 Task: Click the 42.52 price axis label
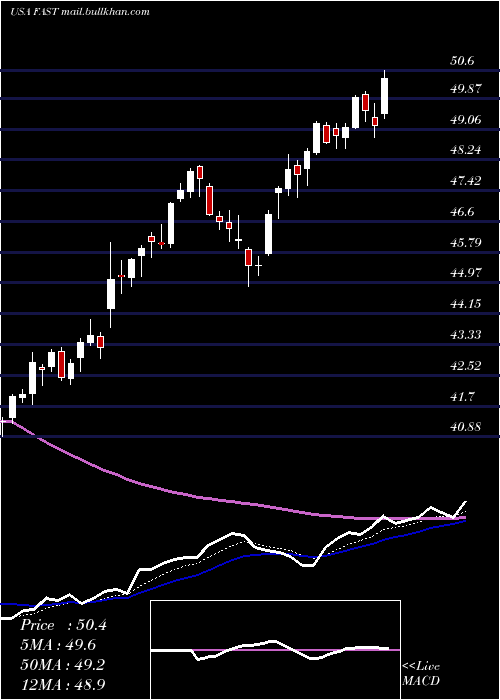click(x=466, y=366)
